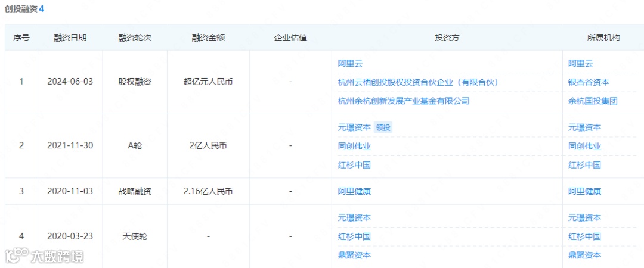644x268 pixels.
Task: Click serial number 4 in 天使轮 row
Action: click(x=21, y=236)
